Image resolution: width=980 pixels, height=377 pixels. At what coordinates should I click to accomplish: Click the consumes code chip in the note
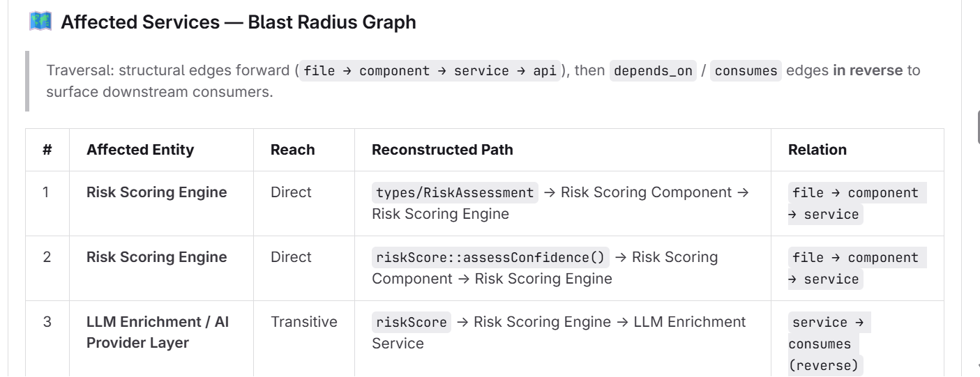[x=746, y=71]
